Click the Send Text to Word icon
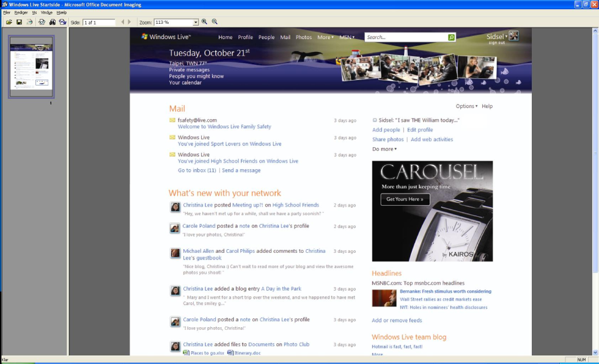Viewport: 599px width, 364px height. point(62,22)
